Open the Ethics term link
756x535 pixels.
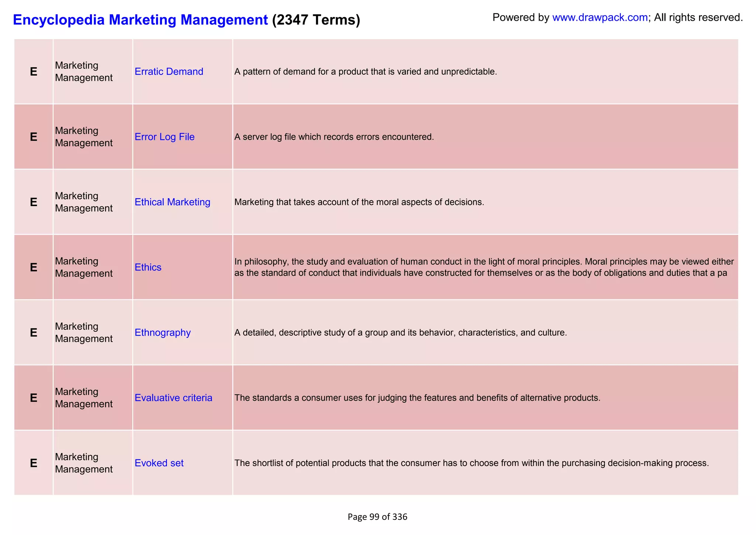[x=148, y=267]
